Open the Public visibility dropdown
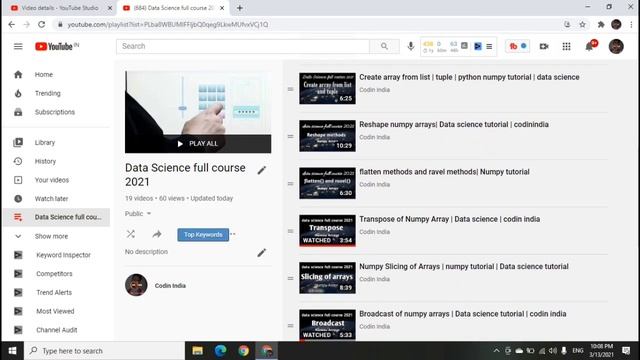The width and height of the screenshot is (640, 360). click(x=138, y=214)
